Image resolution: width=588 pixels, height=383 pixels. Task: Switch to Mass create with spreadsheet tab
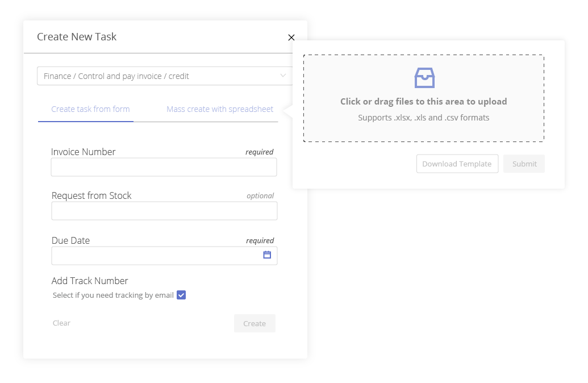point(220,109)
